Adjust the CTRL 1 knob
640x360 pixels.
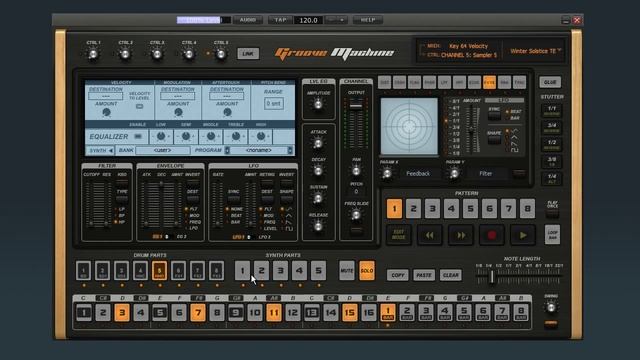pos(93,54)
